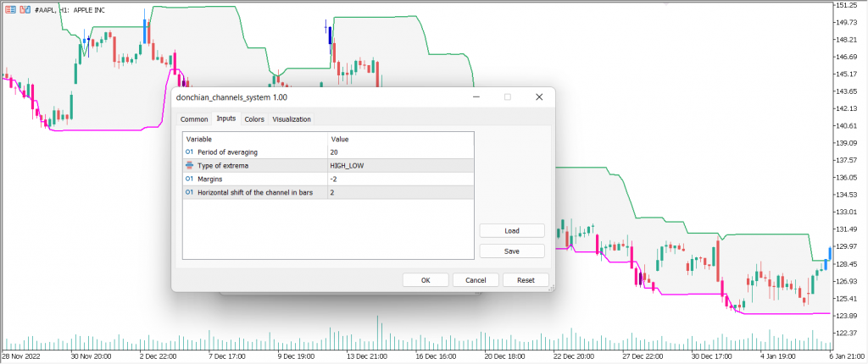
Task: Open the Colors tab
Action: pos(254,119)
